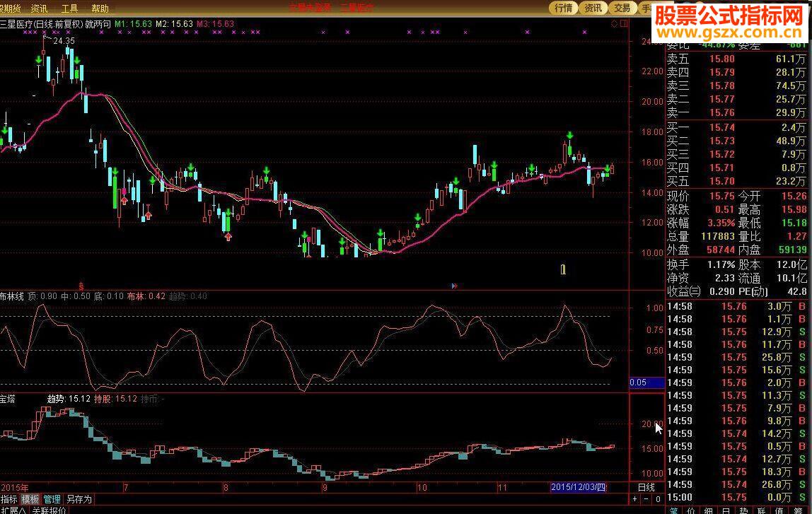Click the square window icon beside the diamond
Image resolution: width=812 pixels, height=514 pixels.
(622, 23)
